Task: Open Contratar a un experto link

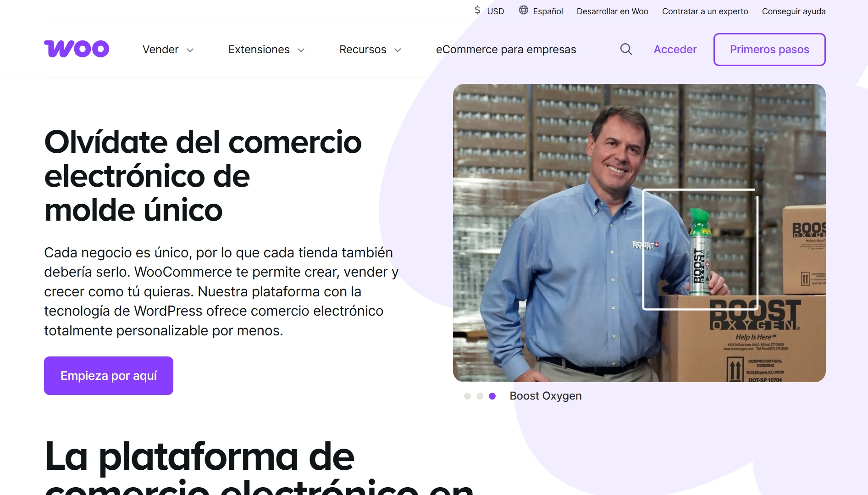Action: click(705, 11)
